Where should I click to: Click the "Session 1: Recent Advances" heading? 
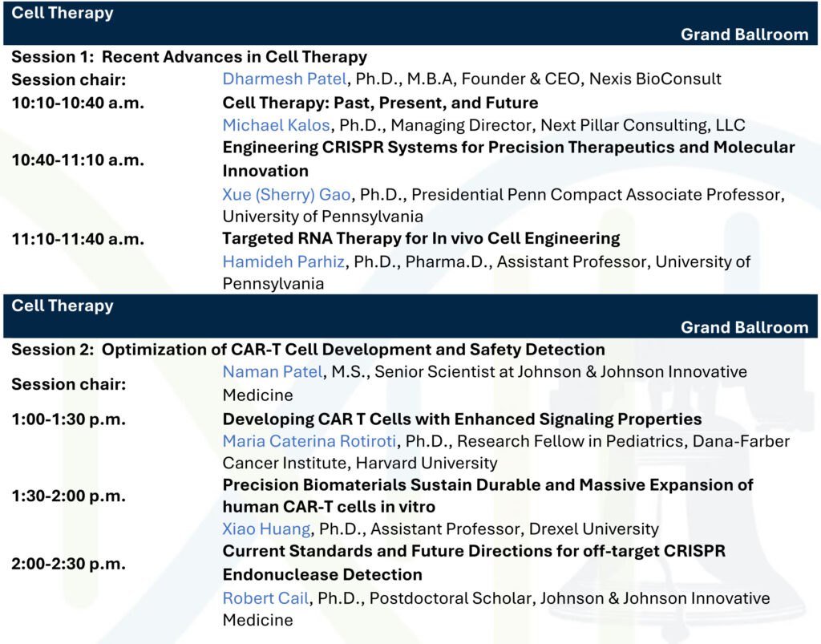[x=189, y=57]
